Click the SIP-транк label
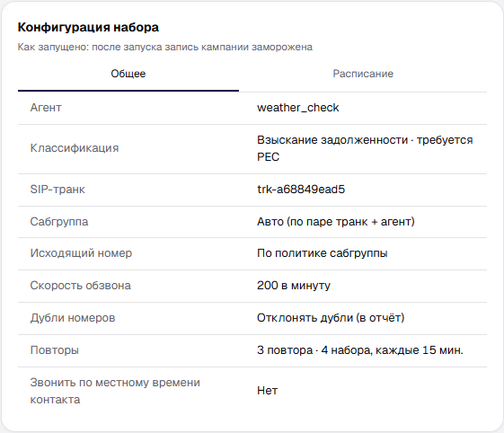 coord(57,190)
